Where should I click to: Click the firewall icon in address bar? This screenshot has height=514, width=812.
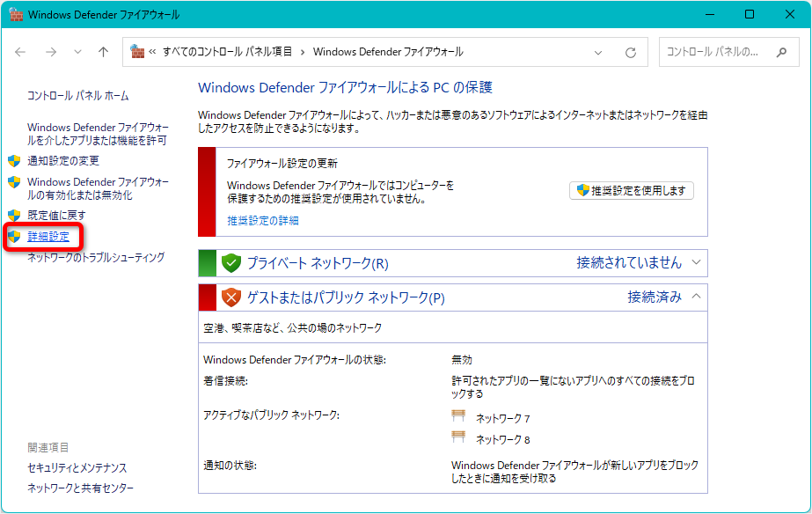pos(137,51)
